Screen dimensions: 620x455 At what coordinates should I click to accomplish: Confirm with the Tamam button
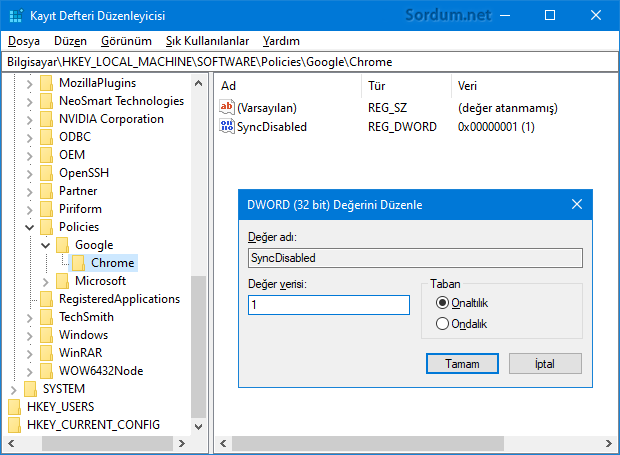[462, 363]
